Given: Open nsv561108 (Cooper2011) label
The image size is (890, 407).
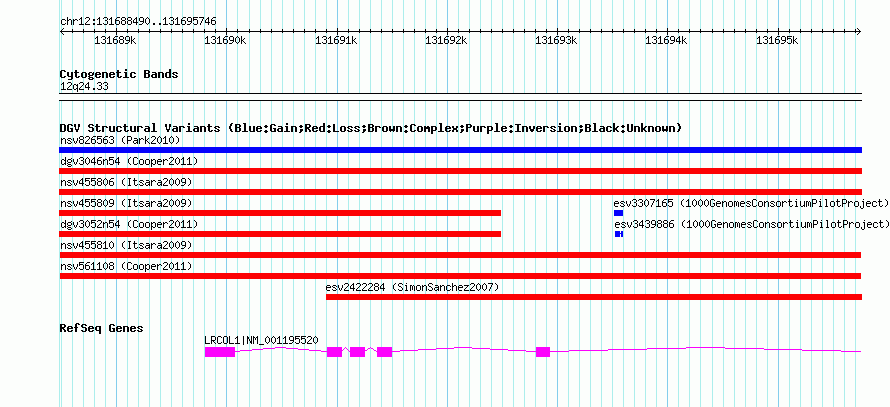Looking at the screenshot, I should 126,266.
